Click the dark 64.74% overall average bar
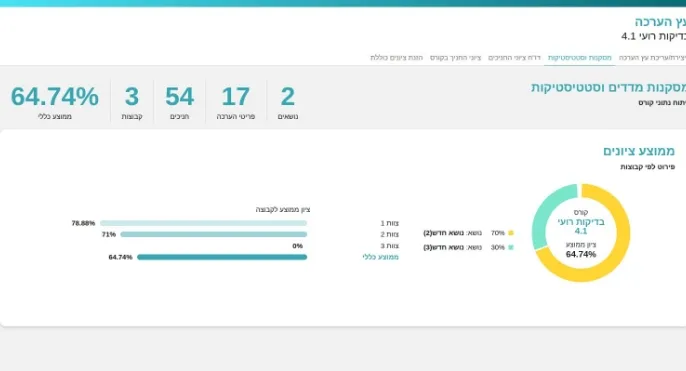Screen dimensions: 686x371 pyautogui.click(x=222, y=257)
